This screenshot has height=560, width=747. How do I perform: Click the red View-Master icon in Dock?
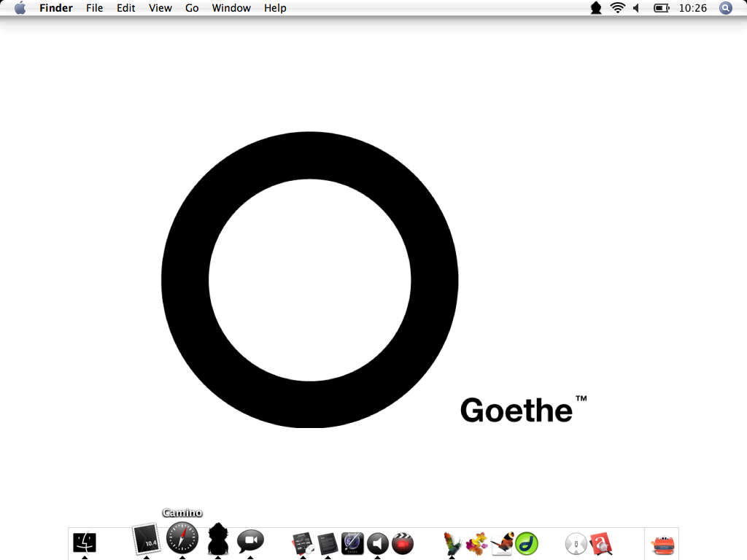coord(662,545)
